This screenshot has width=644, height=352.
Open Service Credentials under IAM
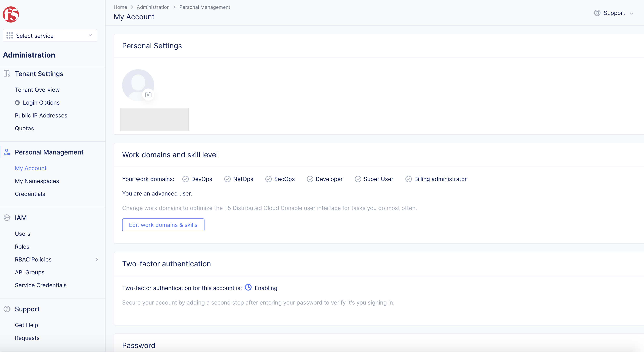pyautogui.click(x=41, y=285)
